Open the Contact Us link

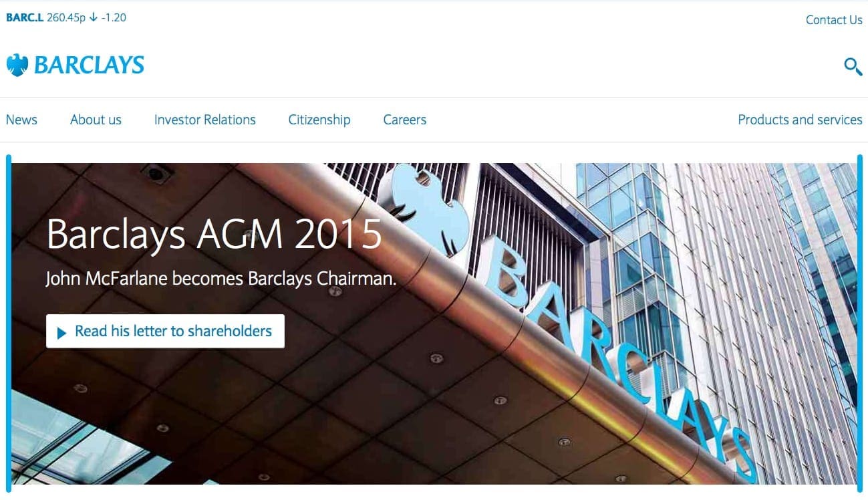point(834,20)
